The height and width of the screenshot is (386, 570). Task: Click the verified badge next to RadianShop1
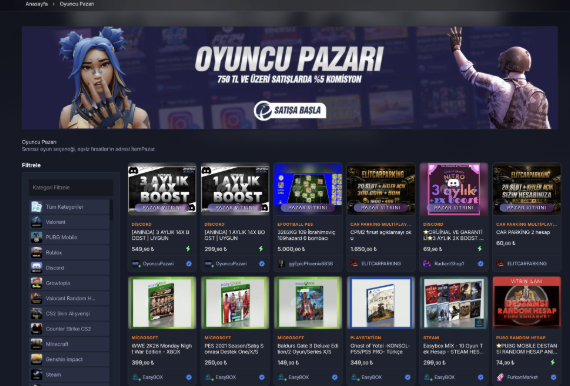pyautogui.click(x=481, y=264)
